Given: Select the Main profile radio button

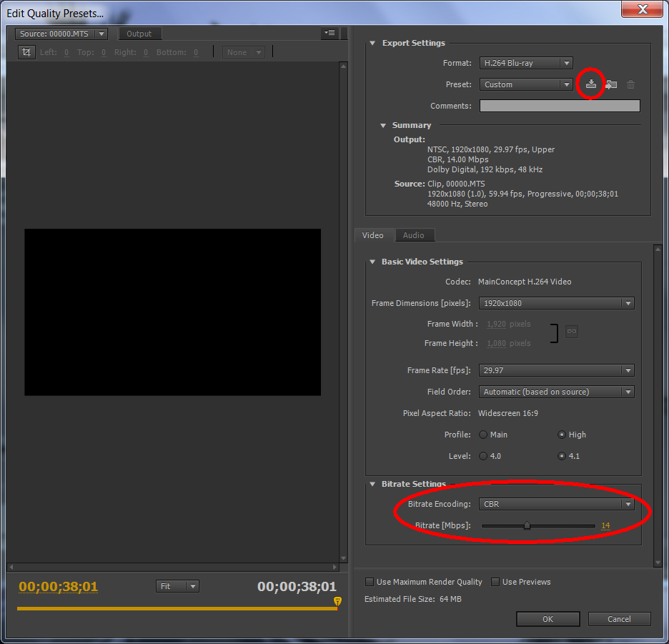Looking at the screenshot, I should (483, 435).
